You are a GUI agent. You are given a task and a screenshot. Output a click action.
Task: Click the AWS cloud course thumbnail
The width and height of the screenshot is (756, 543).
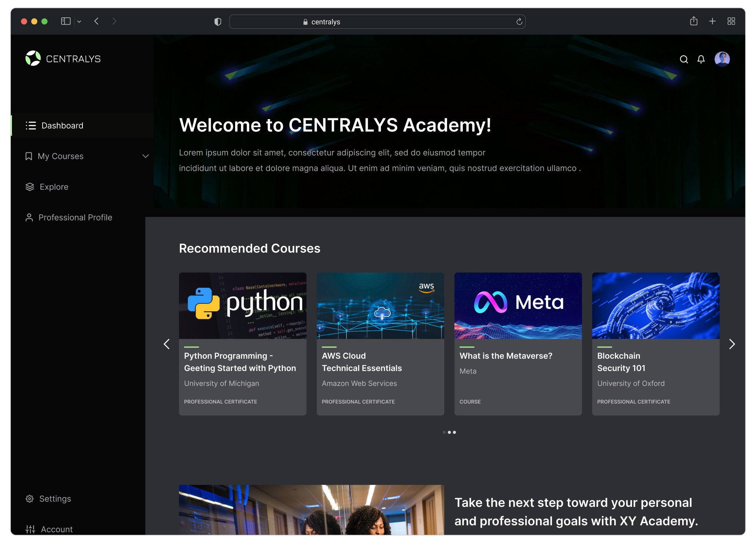(x=380, y=306)
